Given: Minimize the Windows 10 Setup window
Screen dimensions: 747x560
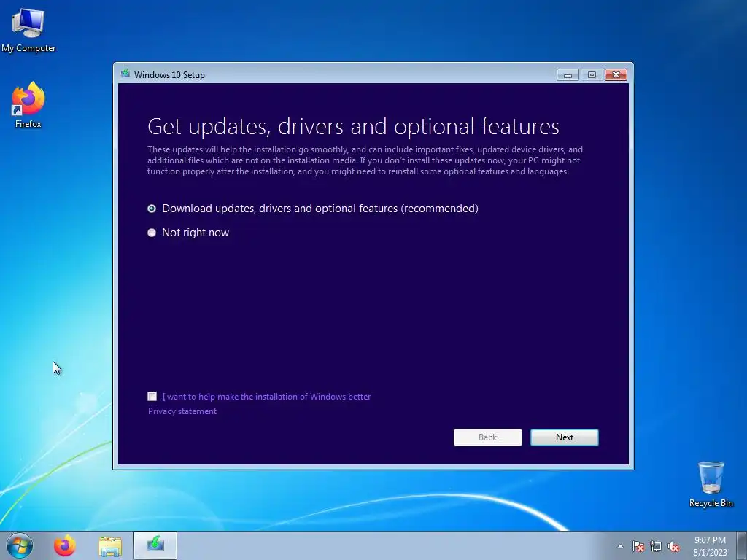Looking at the screenshot, I should point(568,75).
